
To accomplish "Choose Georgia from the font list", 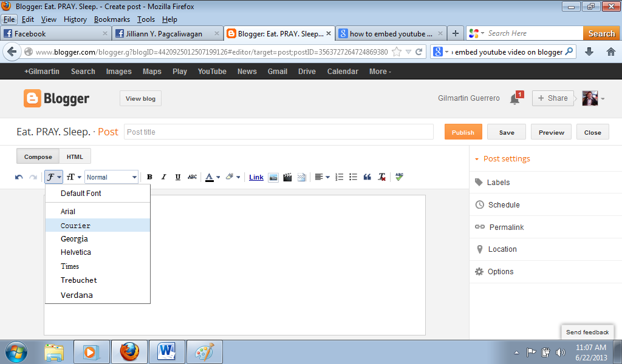I will 98,239.
